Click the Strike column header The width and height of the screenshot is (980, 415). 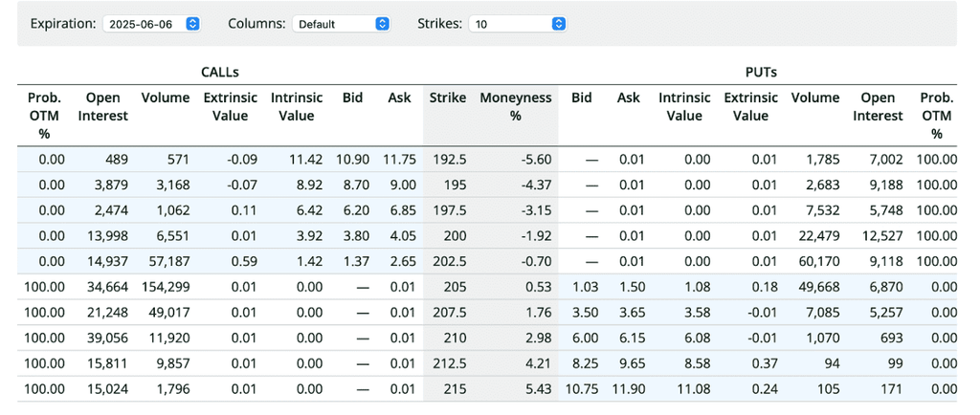[448, 98]
